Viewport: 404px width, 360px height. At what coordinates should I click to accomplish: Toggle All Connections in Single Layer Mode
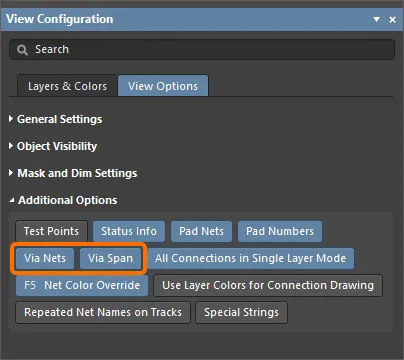point(250,258)
